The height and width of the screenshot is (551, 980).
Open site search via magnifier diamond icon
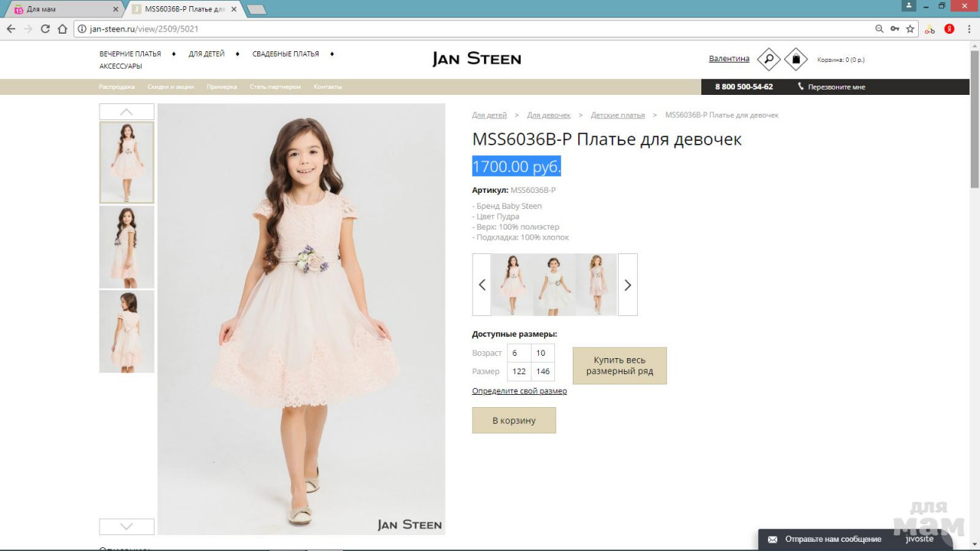(x=769, y=59)
